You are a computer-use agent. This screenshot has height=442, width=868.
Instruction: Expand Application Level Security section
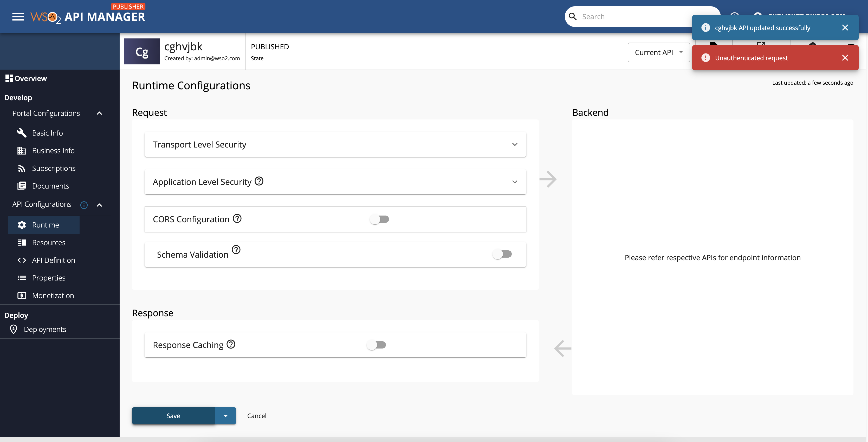pyautogui.click(x=515, y=182)
